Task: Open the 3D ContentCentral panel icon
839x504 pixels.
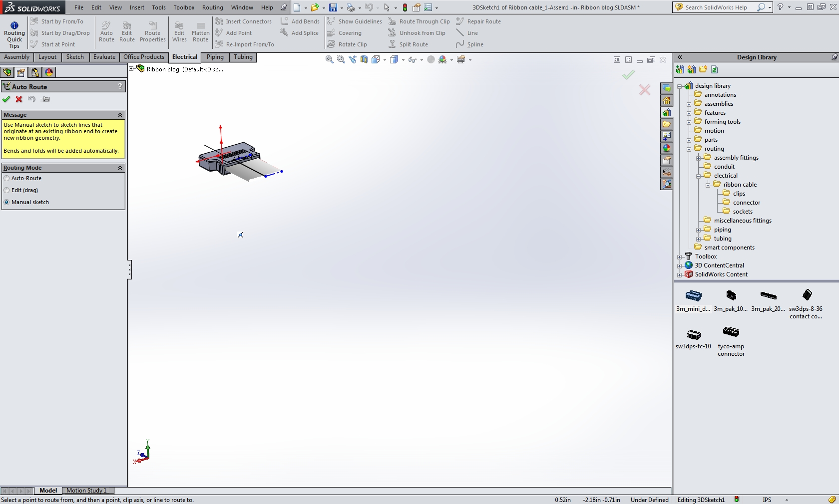Action: coord(690,265)
